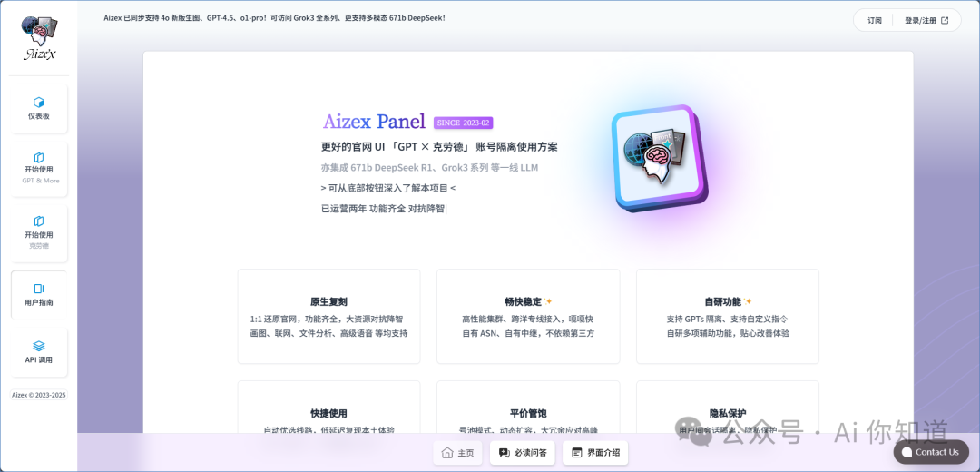Click the text 亦集成 671b DeepSeek R1
The width and height of the screenshot is (980, 472).
[x=377, y=168]
